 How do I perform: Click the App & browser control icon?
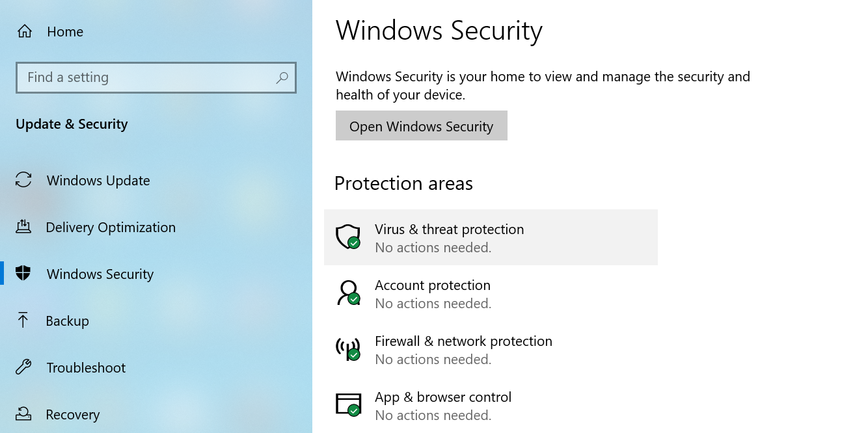click(x=348, y=405)
